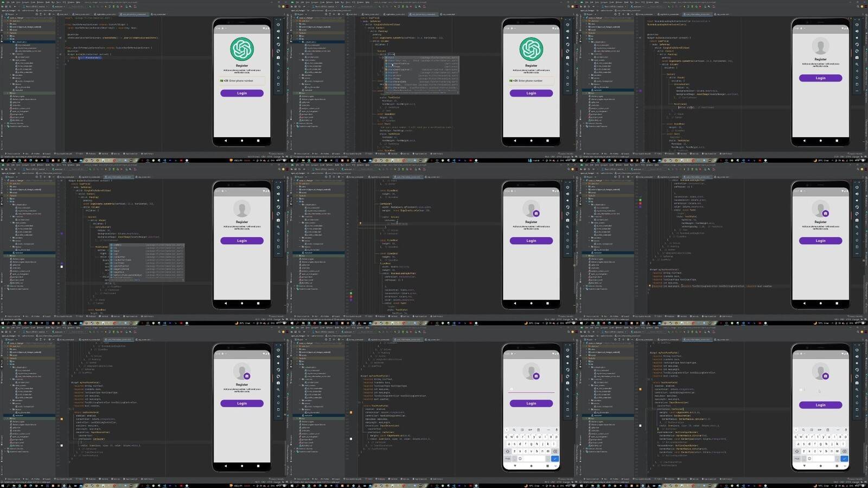Click taskbar search icon in middle-left frame

click(8, 323)
